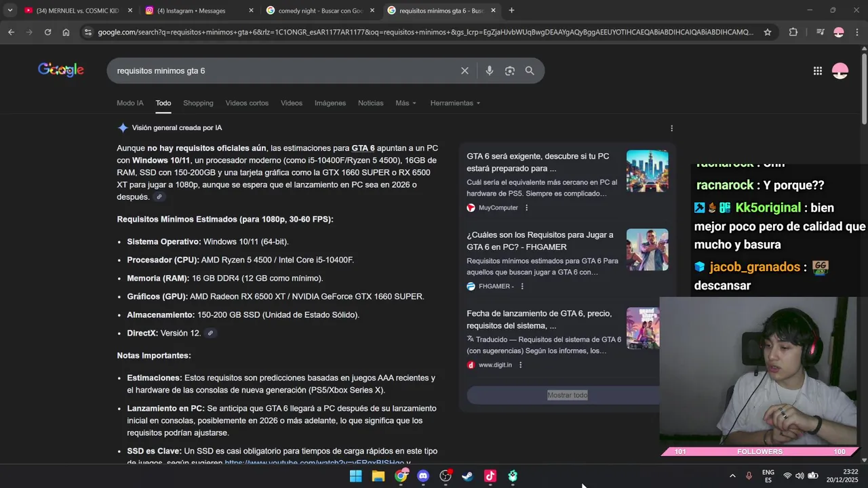Screen dimensions: 868x488
Task: Click the browser address bar URL
Action: click(425, 32)
